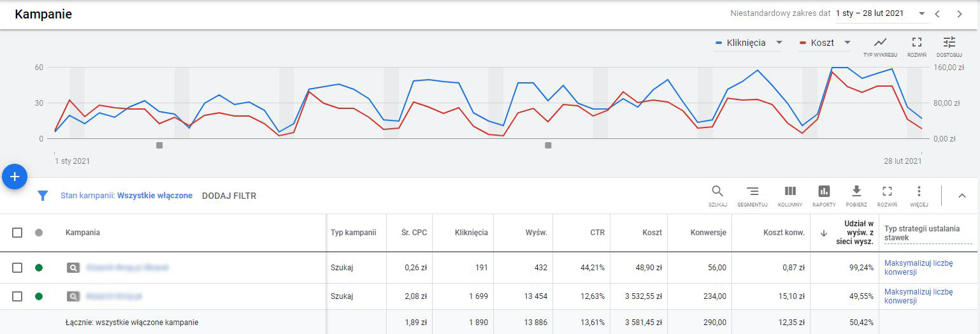Expand the date range dropdown arrow
The image size is (980, 334).
pyautogui.click(x=921, y=13)
